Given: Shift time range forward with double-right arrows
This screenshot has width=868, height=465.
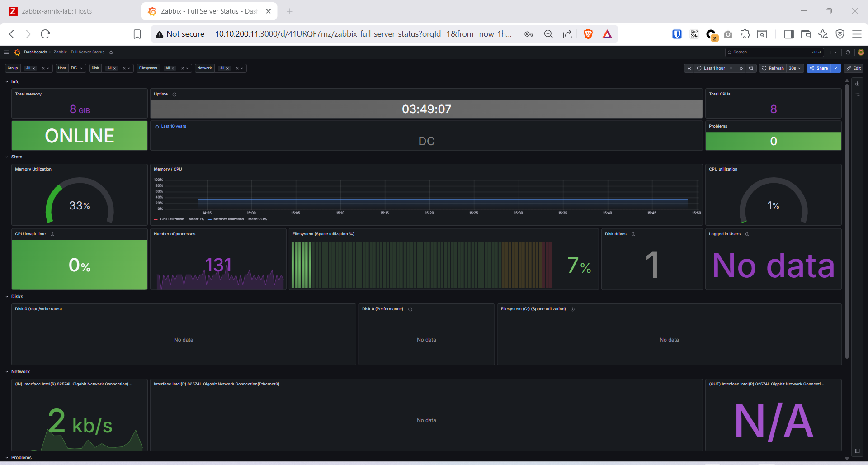Looking at the screenshot, I should (741, 68).
